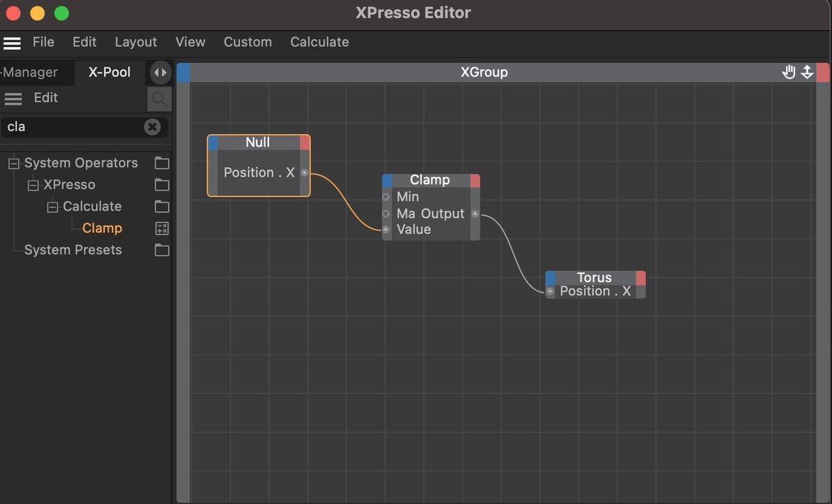Select the Clamp operator in the tree
This screenshot has width=832, height=504.
[102, 228]
